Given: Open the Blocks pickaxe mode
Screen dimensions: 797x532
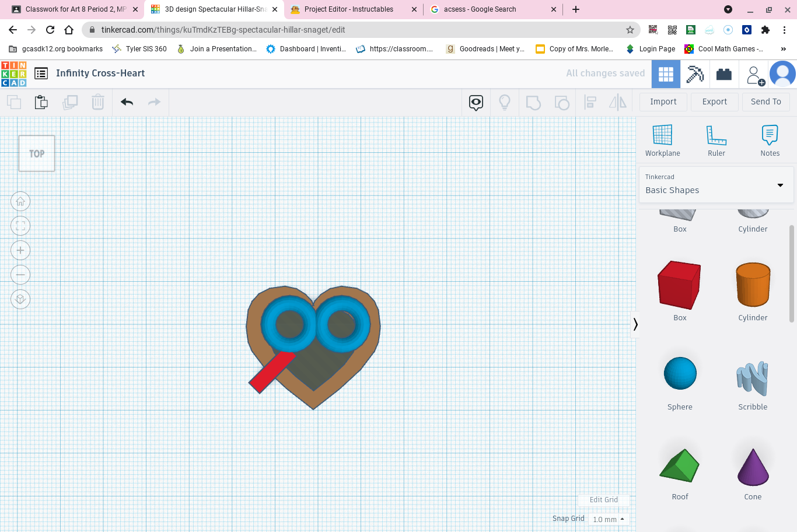Looking at the screenshot, I should (695, 74).
